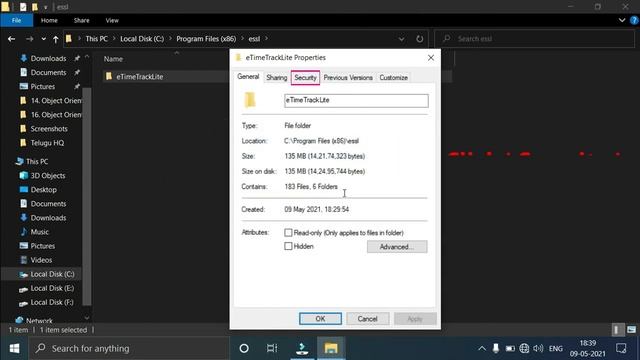Select the Customize tab
This screenshot has height=360, width=640.
pyautogui.click(x=393, y=78)
